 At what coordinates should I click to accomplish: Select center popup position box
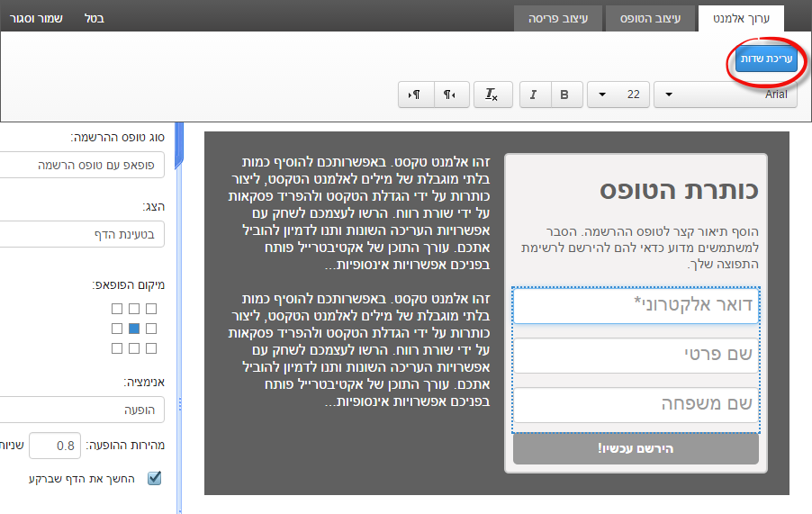coord(134,329)
